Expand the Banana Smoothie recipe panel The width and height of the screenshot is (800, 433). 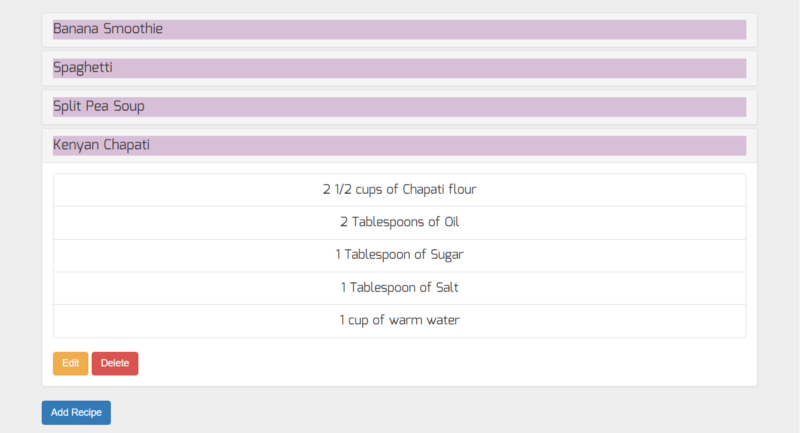pos(399,30)
